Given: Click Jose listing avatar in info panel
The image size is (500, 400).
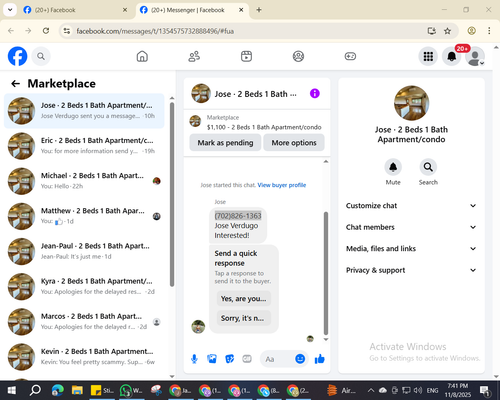Looking at the screenshot, I should click(x=411, y=103).
